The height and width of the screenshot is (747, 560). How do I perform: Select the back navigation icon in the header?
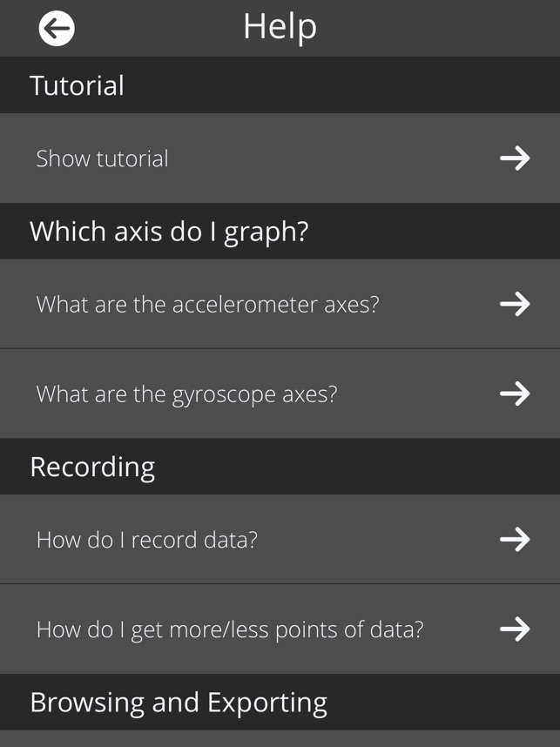point(54,27)
